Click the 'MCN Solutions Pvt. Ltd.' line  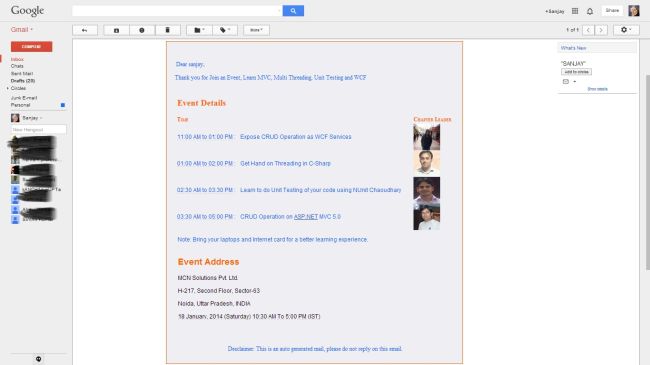[208, 277]
